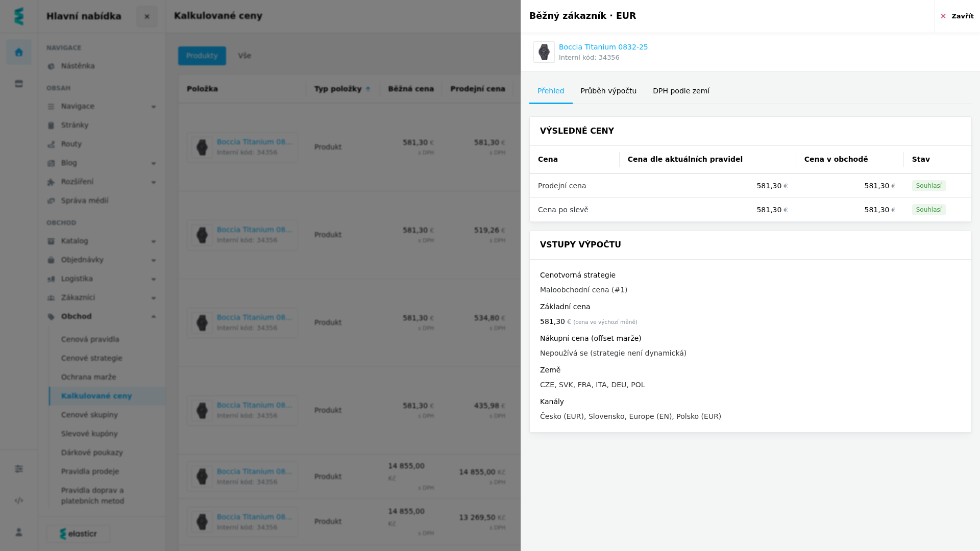Click the Routy icon in sidebar
Screen dimensions: 980x551
click(x=51, y=144)
